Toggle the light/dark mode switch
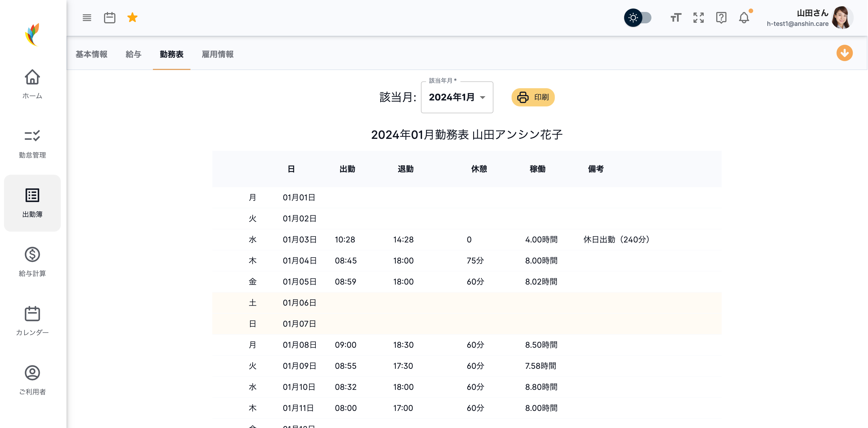 coord(638,18)
